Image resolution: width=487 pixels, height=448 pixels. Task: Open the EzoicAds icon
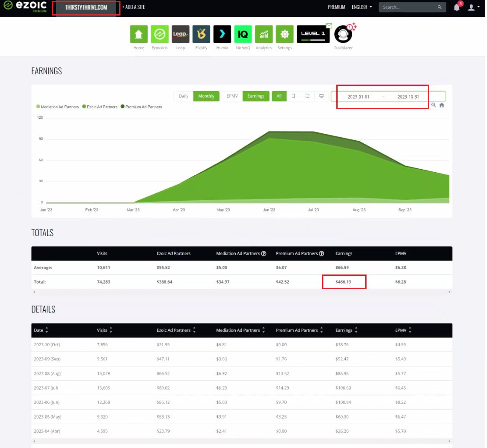160,34
